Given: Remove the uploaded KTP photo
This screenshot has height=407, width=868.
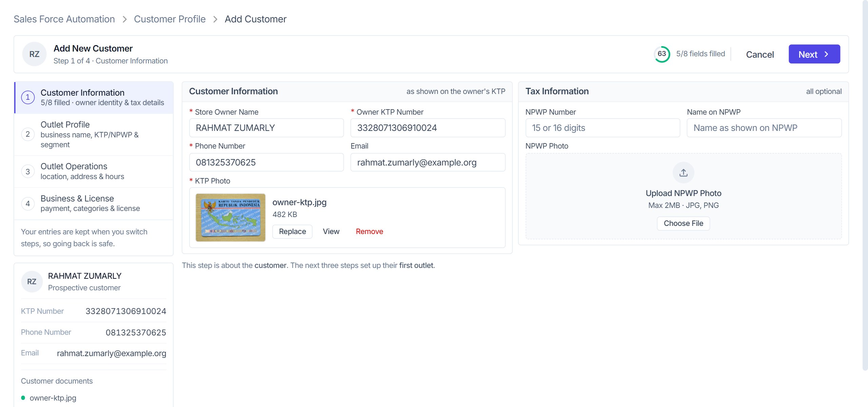Looking at the screenshot, I should pos(369,232).
